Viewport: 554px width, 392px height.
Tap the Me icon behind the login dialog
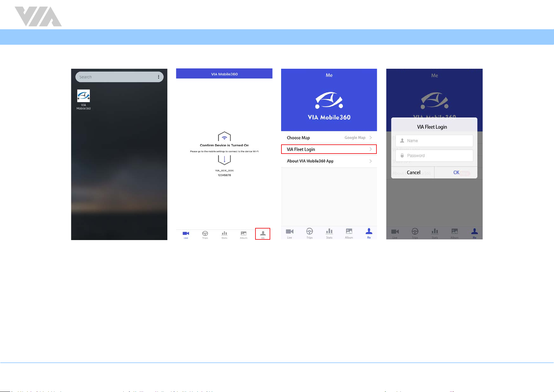click(x=474, y=231)
